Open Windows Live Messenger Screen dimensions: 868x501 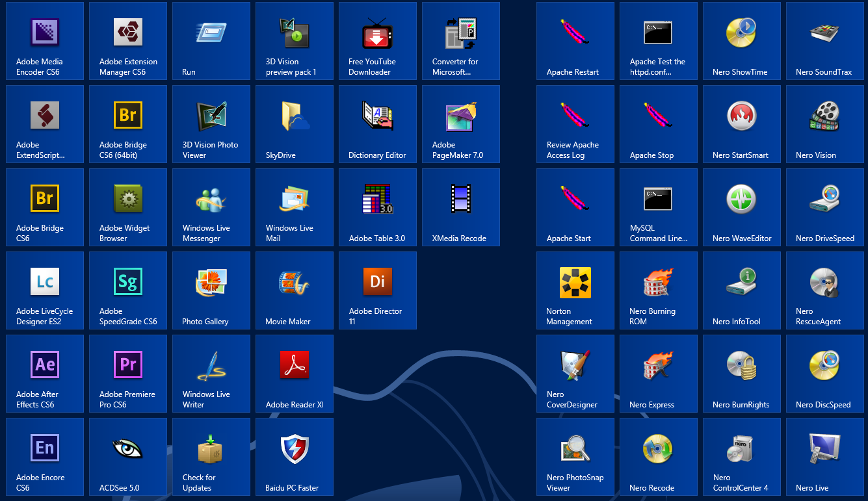point(211,207)
